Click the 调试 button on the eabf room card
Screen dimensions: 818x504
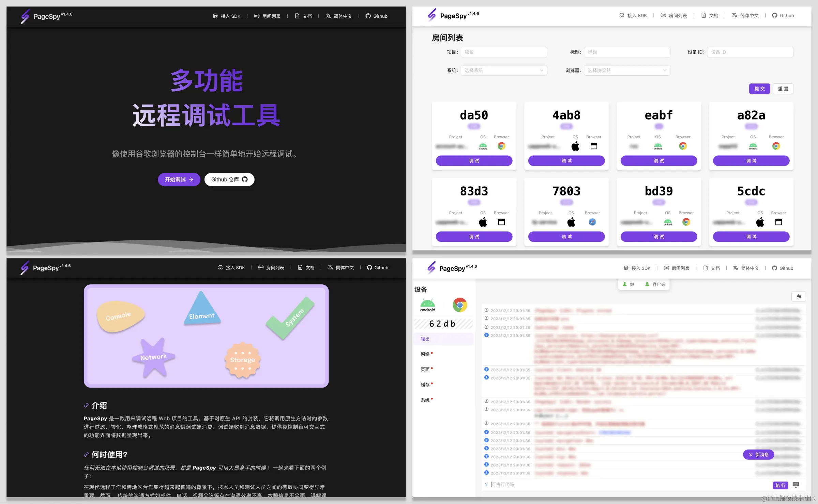coord(658,161)
